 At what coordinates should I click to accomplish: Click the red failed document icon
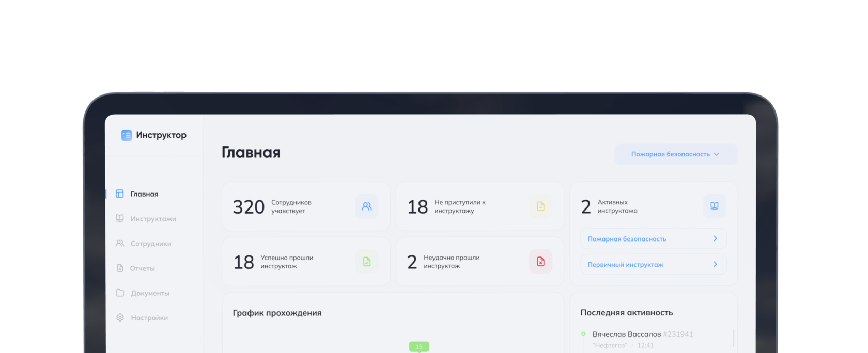pos(541,262)
